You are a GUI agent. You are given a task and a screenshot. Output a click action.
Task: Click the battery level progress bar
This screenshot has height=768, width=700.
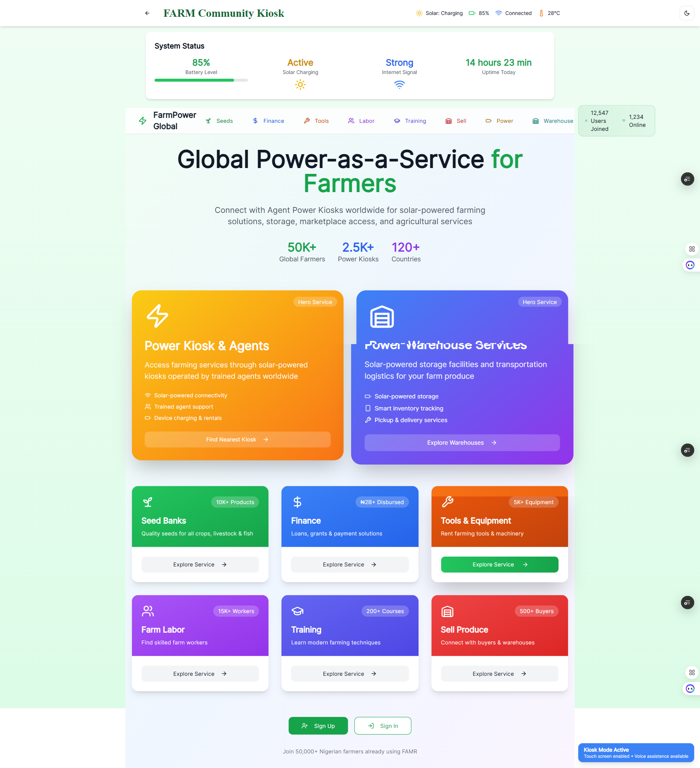pos(201,80)
